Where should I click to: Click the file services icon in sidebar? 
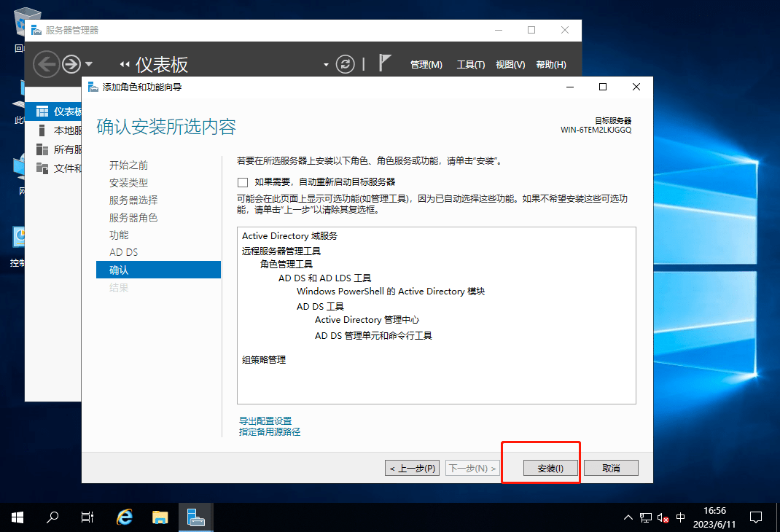(x=42, y=168)
